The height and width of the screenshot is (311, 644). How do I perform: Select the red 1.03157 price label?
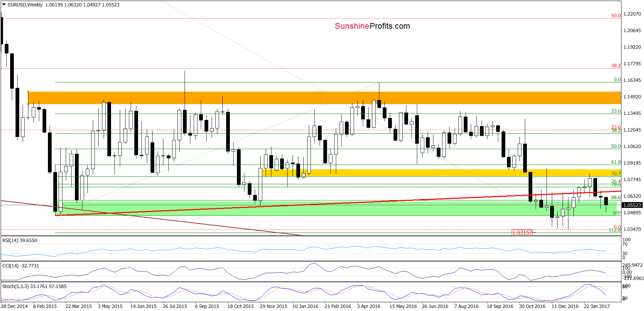click(x=522, y=232)
